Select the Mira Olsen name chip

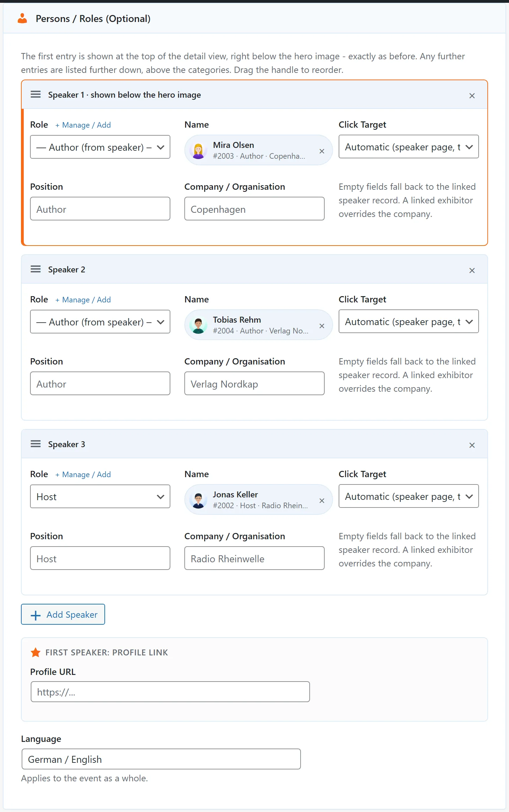(x=259, y=150)
